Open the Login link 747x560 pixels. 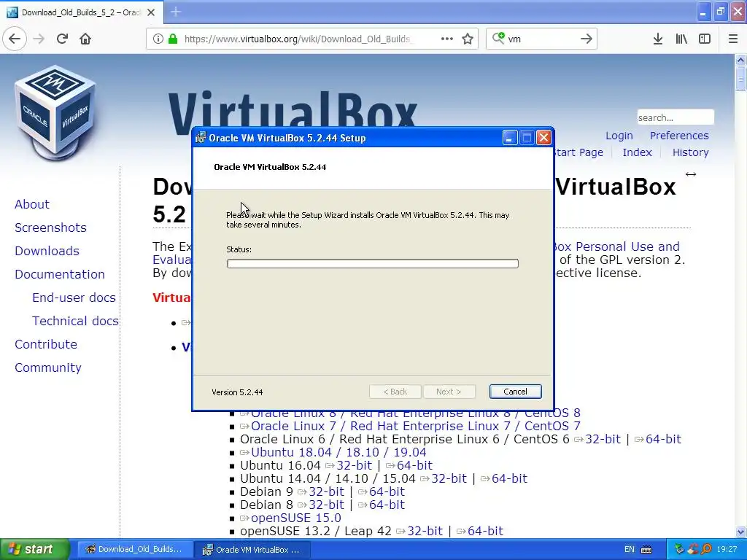coord(619,136)
